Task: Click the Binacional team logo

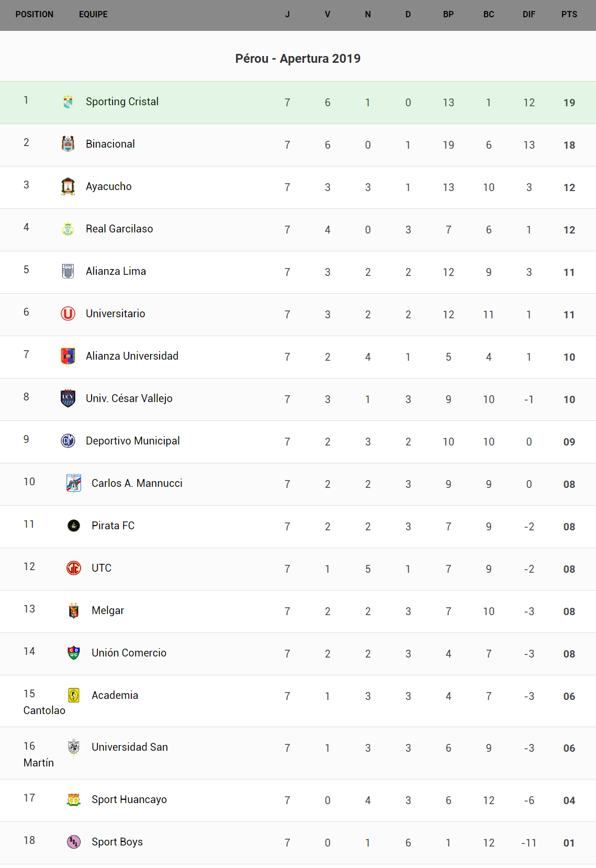Action: pyautogui.click(x=68, y=144)
